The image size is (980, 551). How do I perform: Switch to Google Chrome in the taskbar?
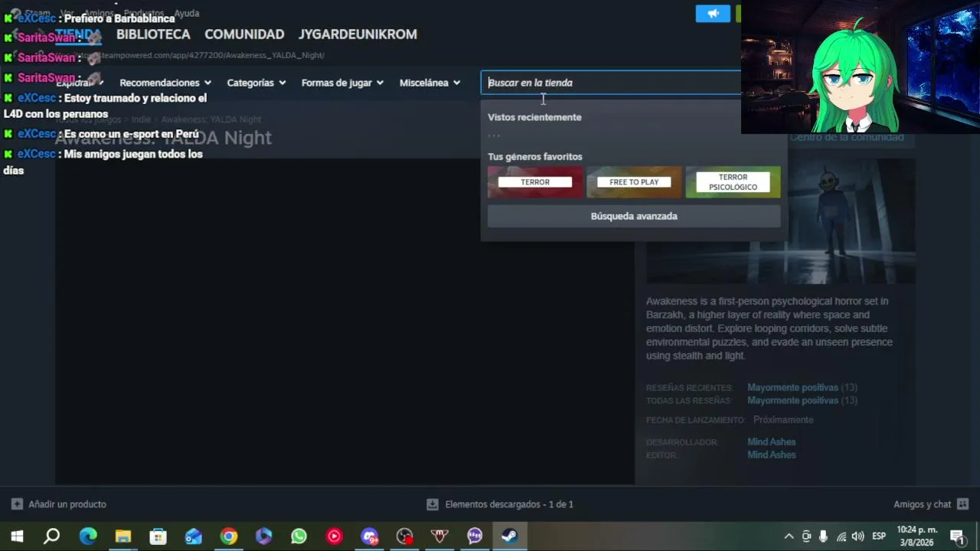tap(229, 536)
